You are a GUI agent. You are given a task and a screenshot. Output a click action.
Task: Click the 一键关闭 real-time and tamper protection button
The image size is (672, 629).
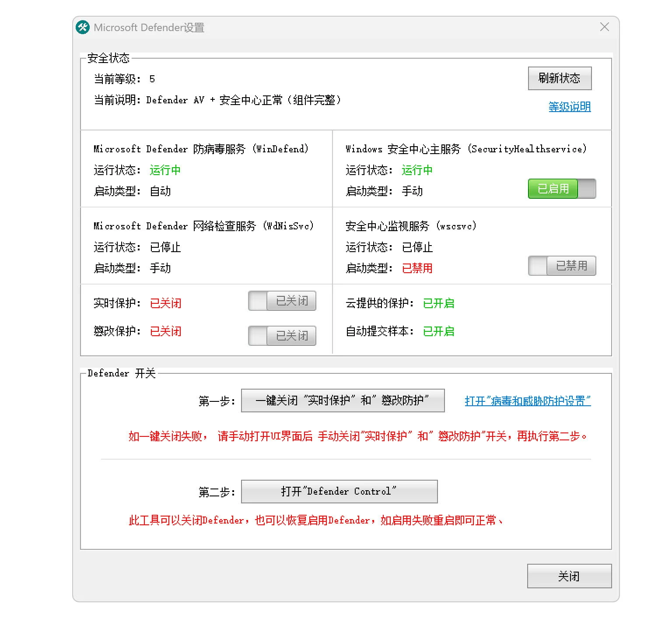point(343,400)
